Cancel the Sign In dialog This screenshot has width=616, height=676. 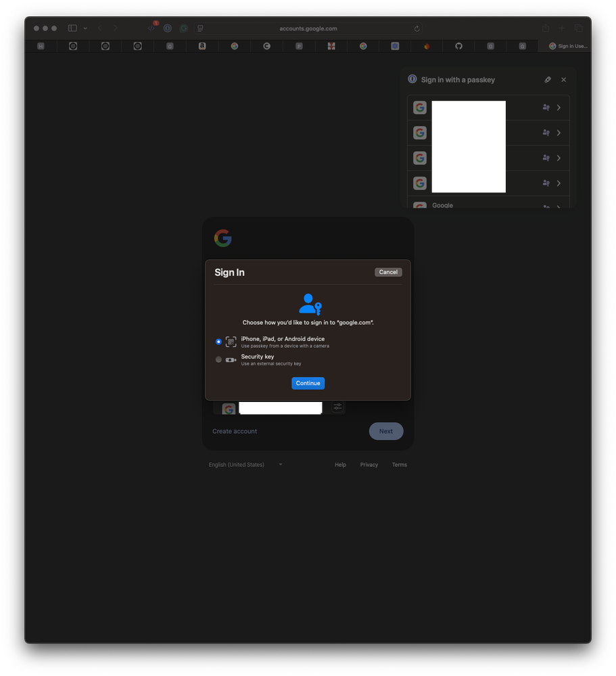click(388, 272)
